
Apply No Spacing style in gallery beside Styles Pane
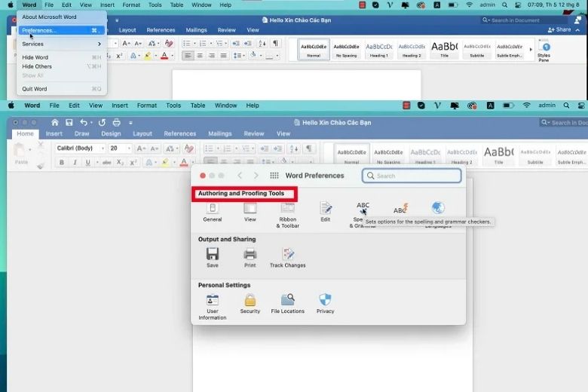point(346,50)
